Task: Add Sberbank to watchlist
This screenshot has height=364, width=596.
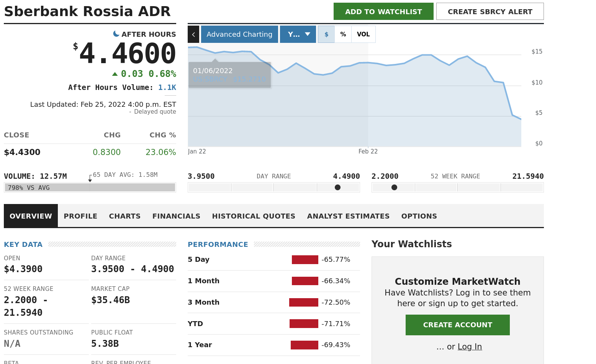Action: pos(383,11)
